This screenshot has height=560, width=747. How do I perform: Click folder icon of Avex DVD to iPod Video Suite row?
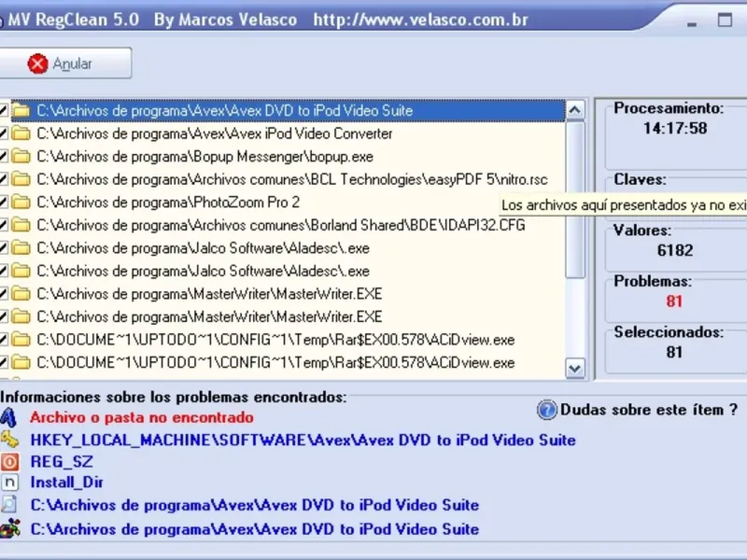[x=21, y=110]
